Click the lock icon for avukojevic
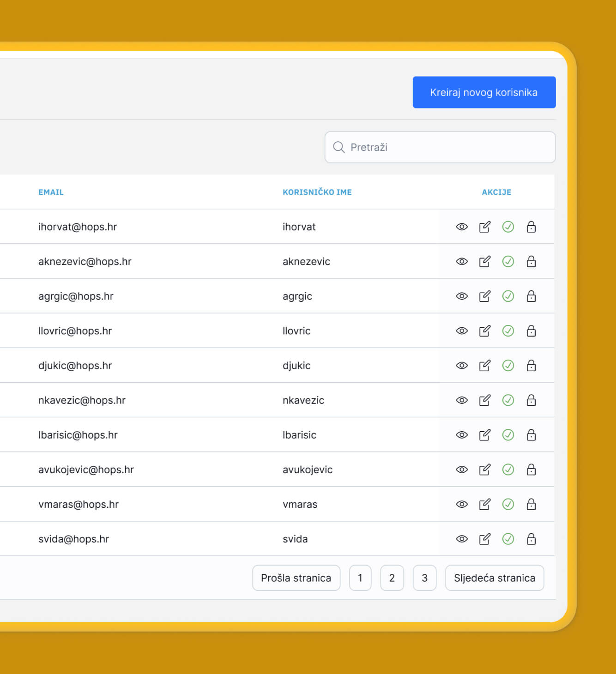616x674 pixels. (x=531, y=469)
